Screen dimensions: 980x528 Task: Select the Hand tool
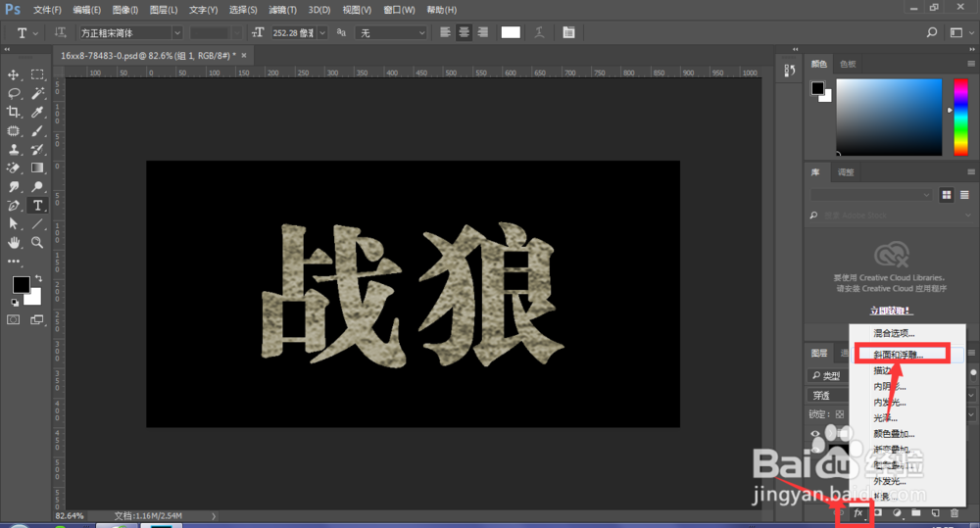pos(13,243)
